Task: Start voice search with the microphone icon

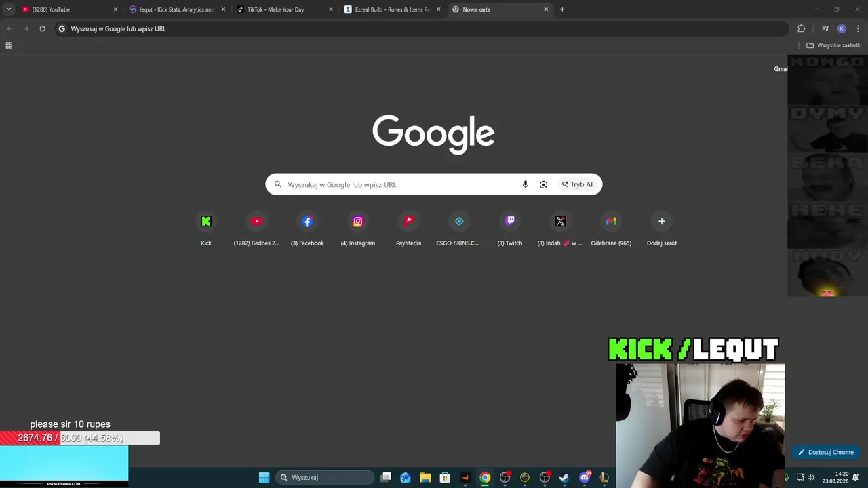Action: coord(525,184)
